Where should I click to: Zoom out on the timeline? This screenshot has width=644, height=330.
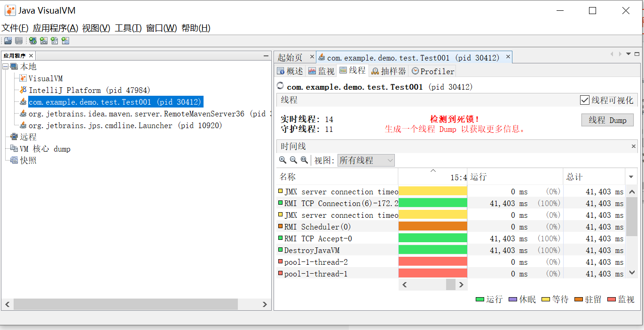(x=293, y=160)
